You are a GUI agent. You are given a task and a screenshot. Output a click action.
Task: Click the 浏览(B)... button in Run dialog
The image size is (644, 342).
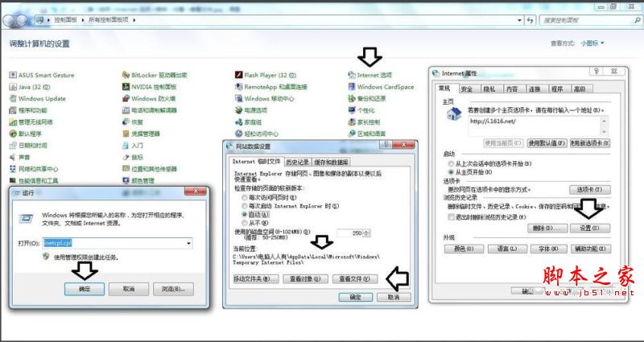click(173, 289)
